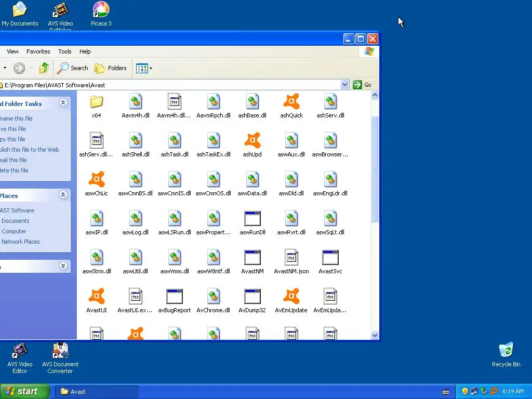The width and height of the screenshot is (532, 399).
Task: Select the aswData.dll file icon
Action: tap(252, 179)
